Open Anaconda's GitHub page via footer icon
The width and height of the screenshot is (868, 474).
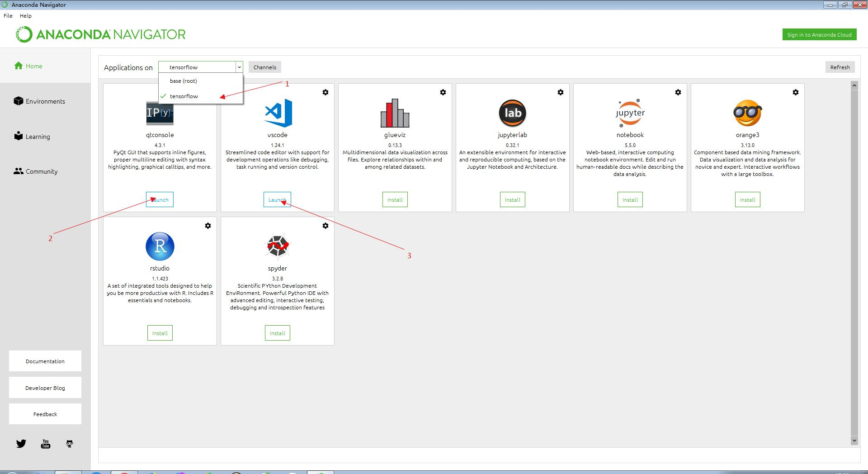69,444
